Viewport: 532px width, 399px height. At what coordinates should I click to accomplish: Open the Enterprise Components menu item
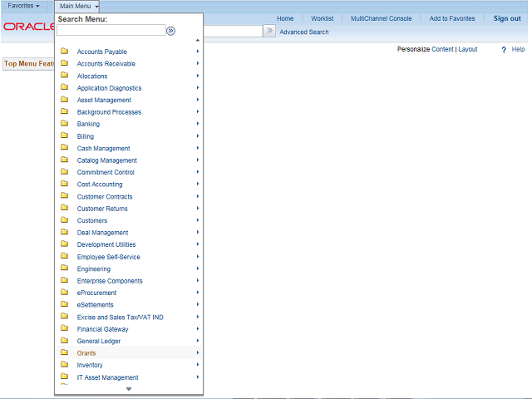click(x=110, y=281)
